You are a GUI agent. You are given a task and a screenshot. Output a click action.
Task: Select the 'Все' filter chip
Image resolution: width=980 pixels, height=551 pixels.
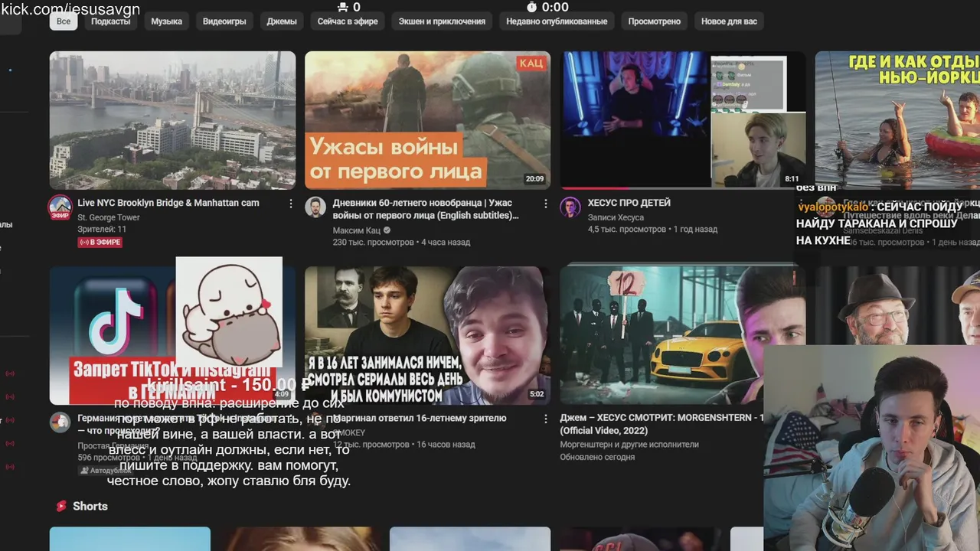click(64, 21)
